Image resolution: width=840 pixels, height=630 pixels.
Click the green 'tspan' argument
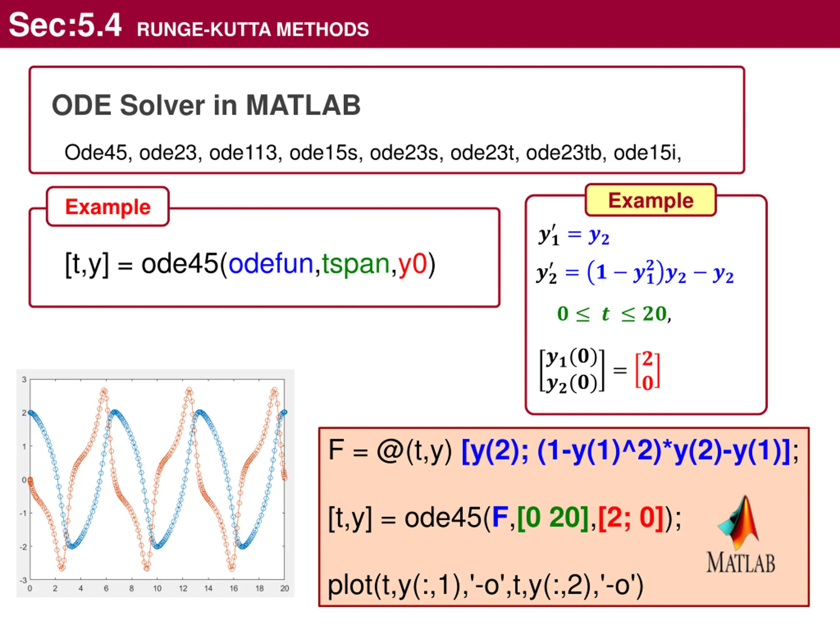(x=356, y=264)
